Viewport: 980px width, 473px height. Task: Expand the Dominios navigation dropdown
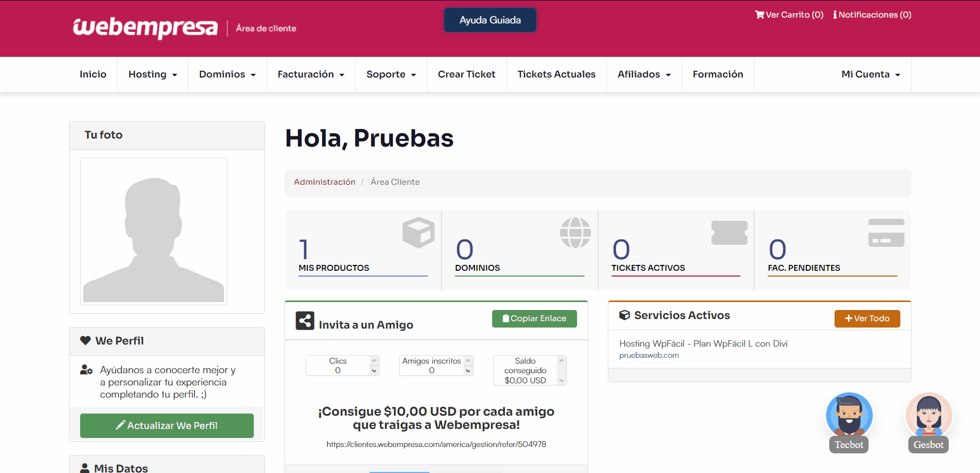[227, 74]
